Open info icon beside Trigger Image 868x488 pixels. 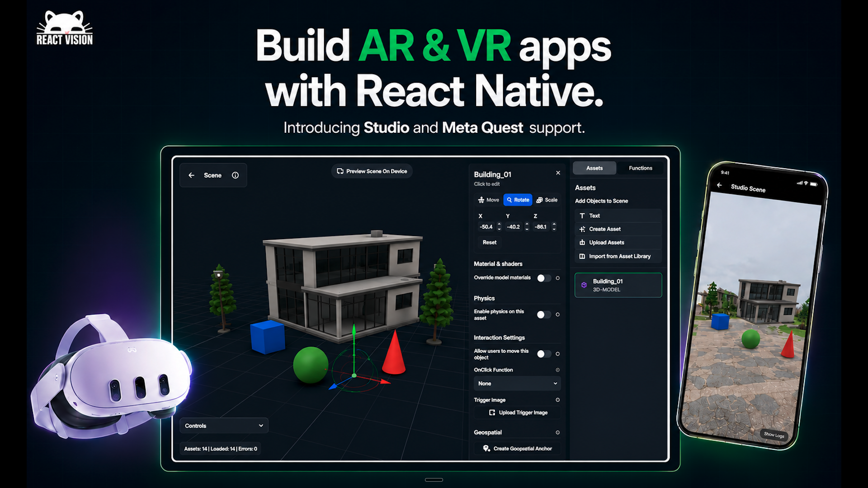tap(558, 400)
